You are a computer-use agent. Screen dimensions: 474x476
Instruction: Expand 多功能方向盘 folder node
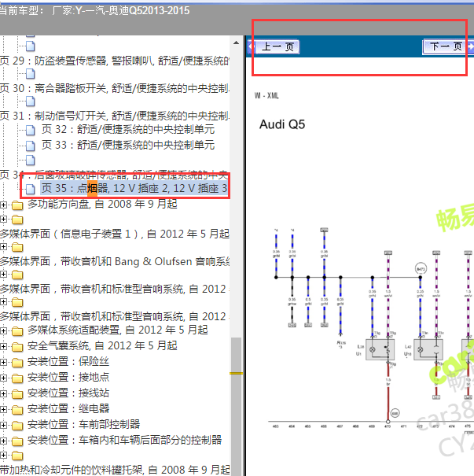click(3, 205)
